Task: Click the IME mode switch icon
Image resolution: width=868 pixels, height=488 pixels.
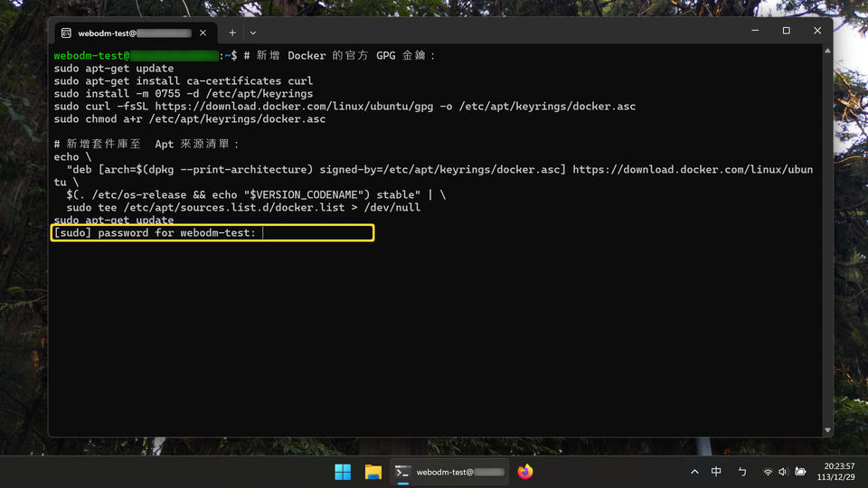Action: tap(742, 472)
